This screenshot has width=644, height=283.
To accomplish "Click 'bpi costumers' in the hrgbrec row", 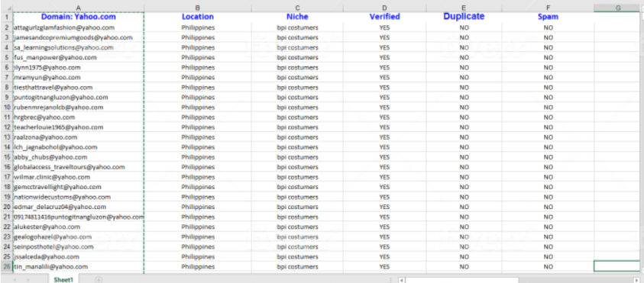I will (x=297, y=117).
